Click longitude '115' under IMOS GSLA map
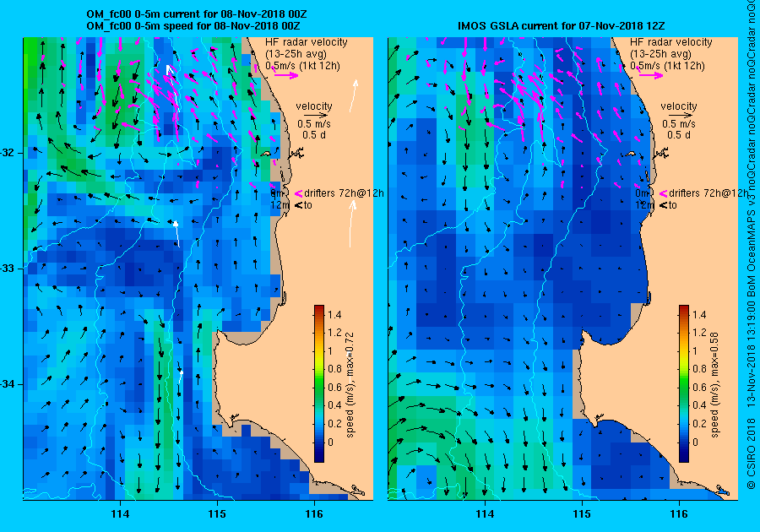The width and height of the screenshot is (760, 532). (582, 514)
